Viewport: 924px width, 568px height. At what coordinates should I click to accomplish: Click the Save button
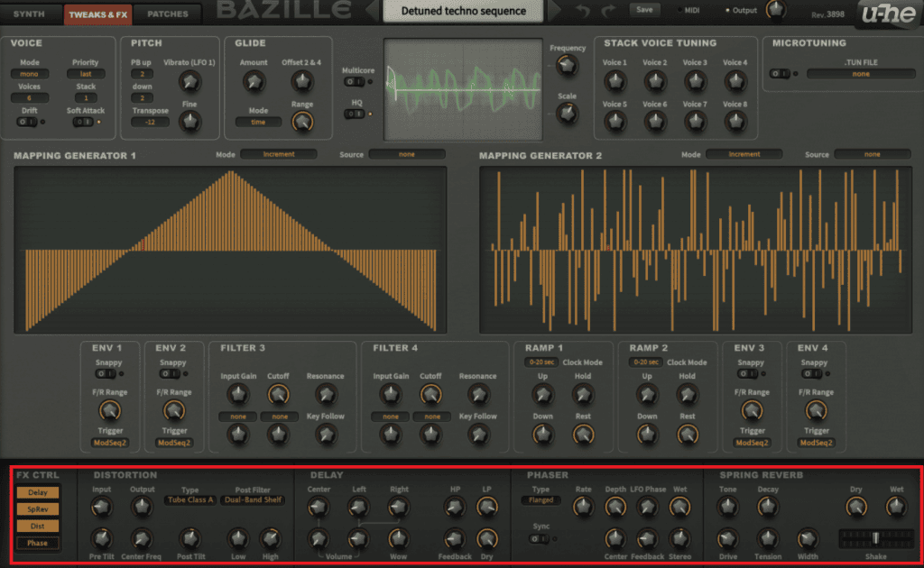644,10
